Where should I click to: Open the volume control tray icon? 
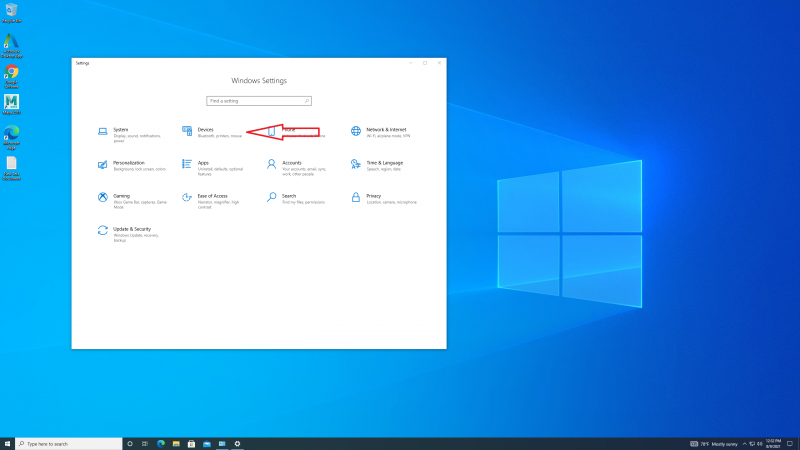(760, 444)
